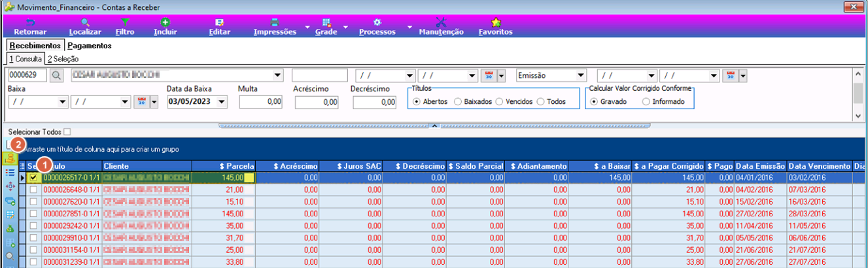Click the client code field 0000629
The image size is (868, 268).
(27, 75)
